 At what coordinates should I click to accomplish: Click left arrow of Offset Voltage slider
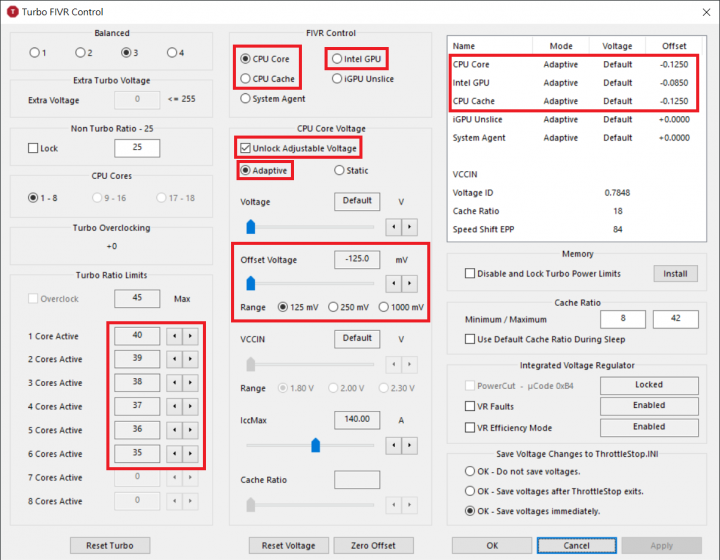pyautogui.click(x=394, y=283)
